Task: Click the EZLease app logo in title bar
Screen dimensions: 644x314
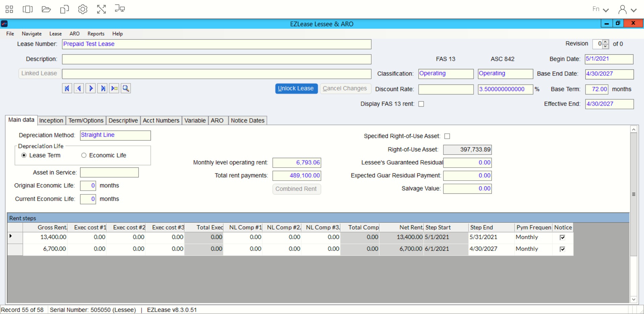Action: click(x=4, y=24)
